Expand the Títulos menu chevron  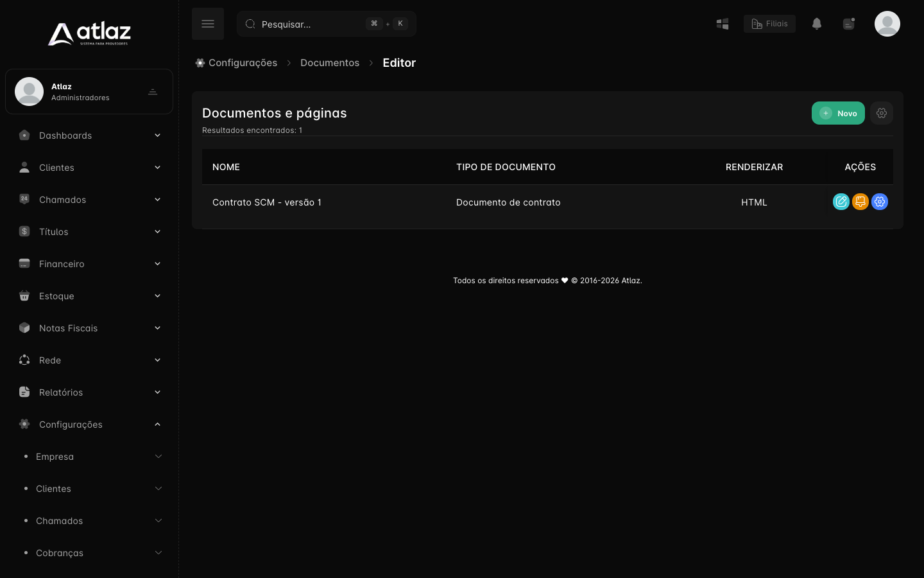point(157,232)
